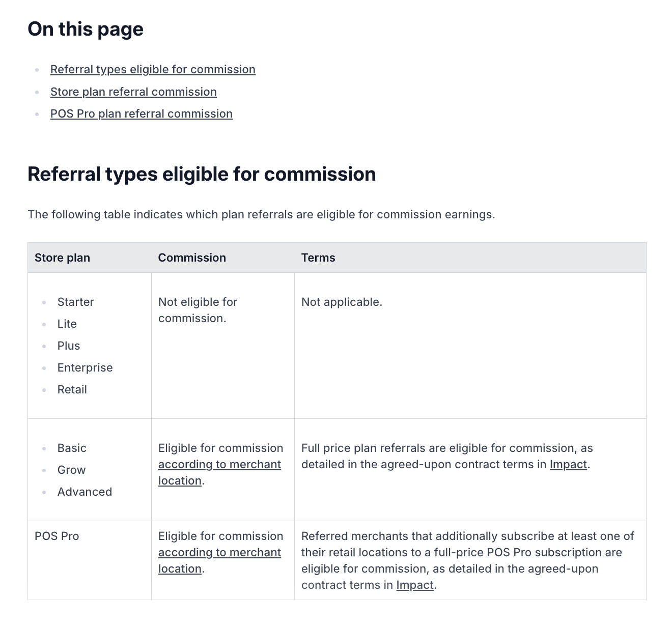672x625 pixels.
Task: Follow the merchant location link in the Basic/Grow/Advanced row
Action: pos(219,465)
